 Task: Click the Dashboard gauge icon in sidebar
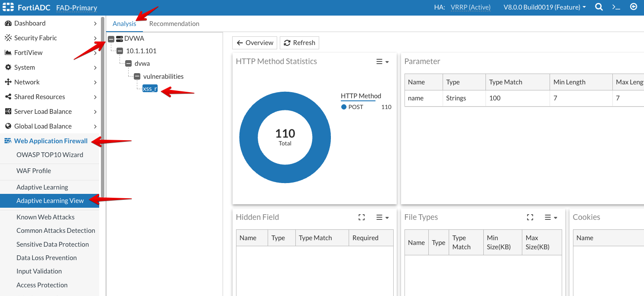[x=8, y=23]
